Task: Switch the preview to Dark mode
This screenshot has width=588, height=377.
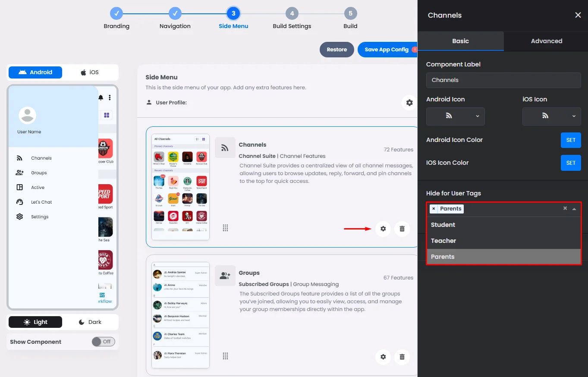Action: tap(90, 322)
